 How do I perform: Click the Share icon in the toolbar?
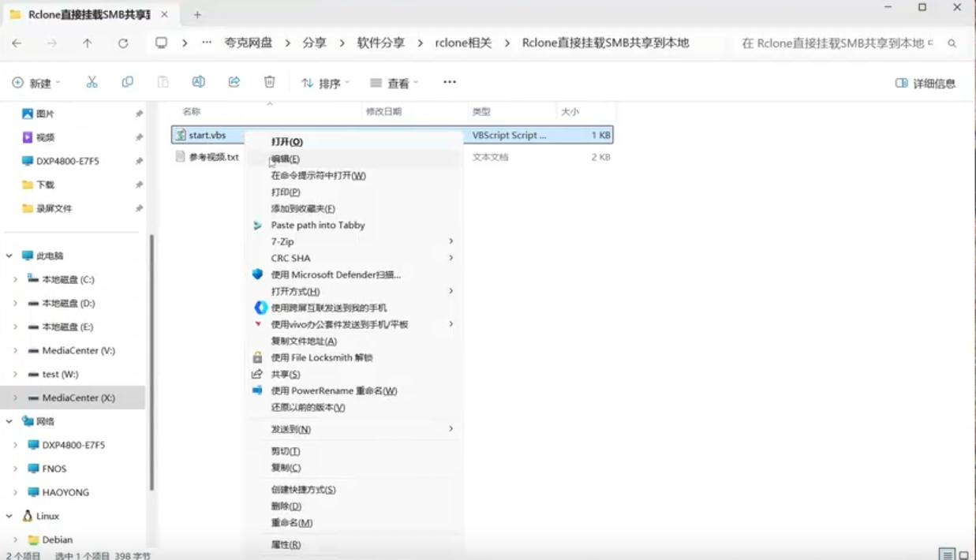[234, 81]
